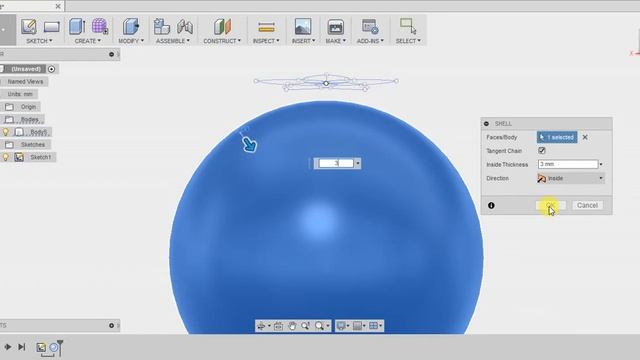Click the canvas thickness input box
This screenshot has height=360, width=640.
(x=336, y=163)
